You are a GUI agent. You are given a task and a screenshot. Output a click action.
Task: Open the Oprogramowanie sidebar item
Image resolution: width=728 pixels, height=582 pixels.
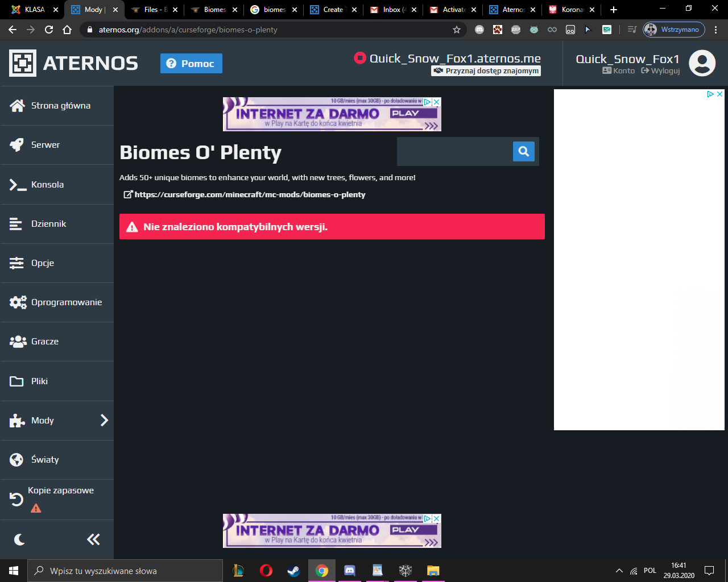(57, 302)
